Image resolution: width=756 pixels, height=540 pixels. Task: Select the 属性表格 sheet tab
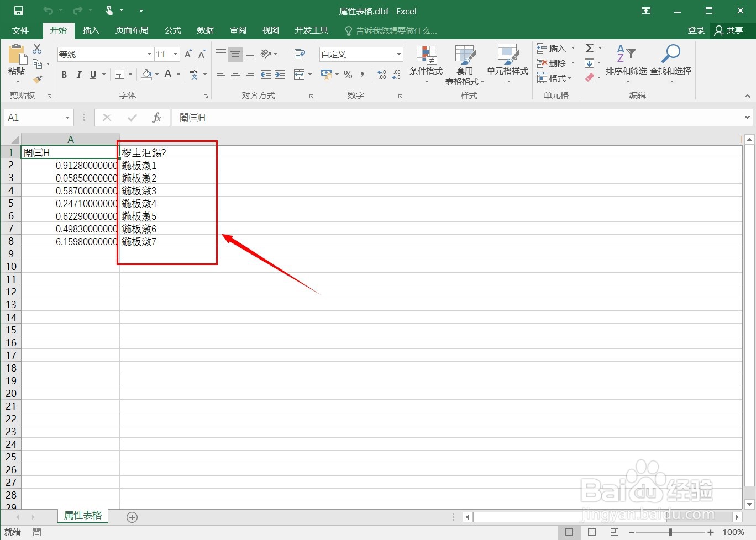[83, 516]
